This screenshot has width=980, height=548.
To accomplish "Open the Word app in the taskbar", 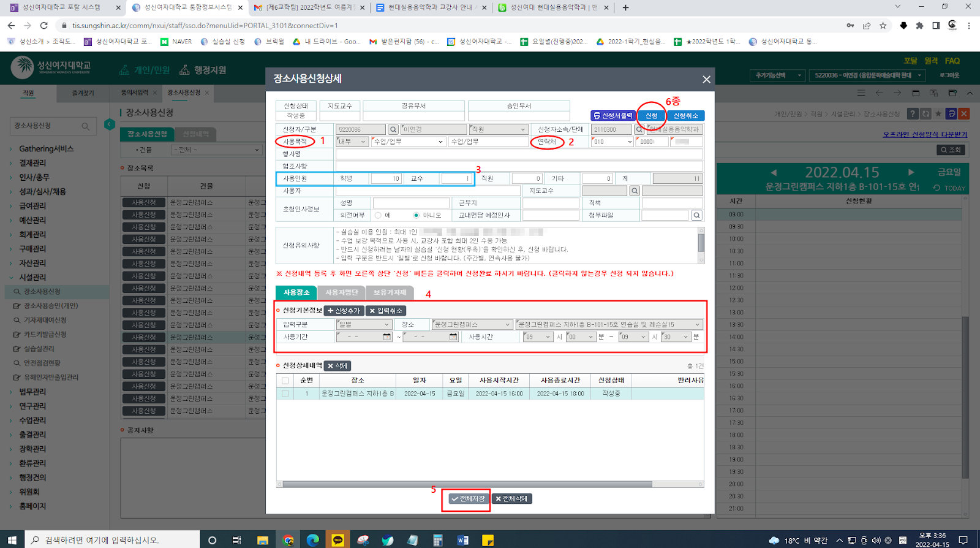I will click(462, 540).
